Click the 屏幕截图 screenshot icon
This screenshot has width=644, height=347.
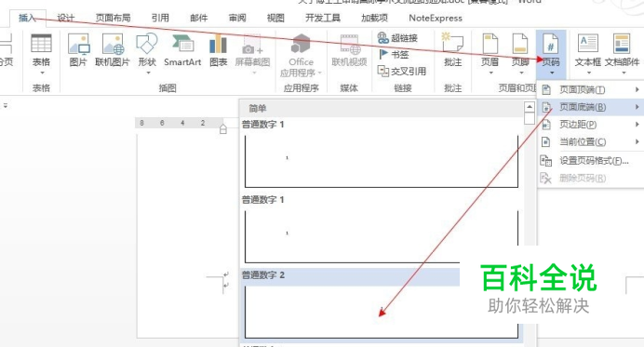(x=252, y=45)
